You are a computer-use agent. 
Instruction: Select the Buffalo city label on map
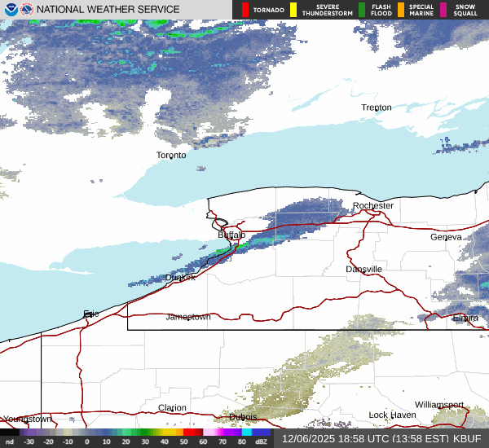click(x=231, y=235)
